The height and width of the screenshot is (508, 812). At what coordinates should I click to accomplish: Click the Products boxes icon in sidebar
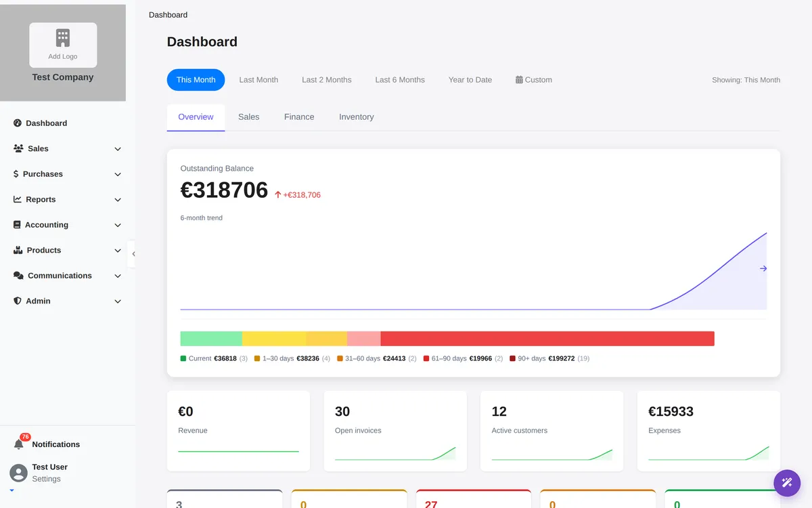[18, 250]
